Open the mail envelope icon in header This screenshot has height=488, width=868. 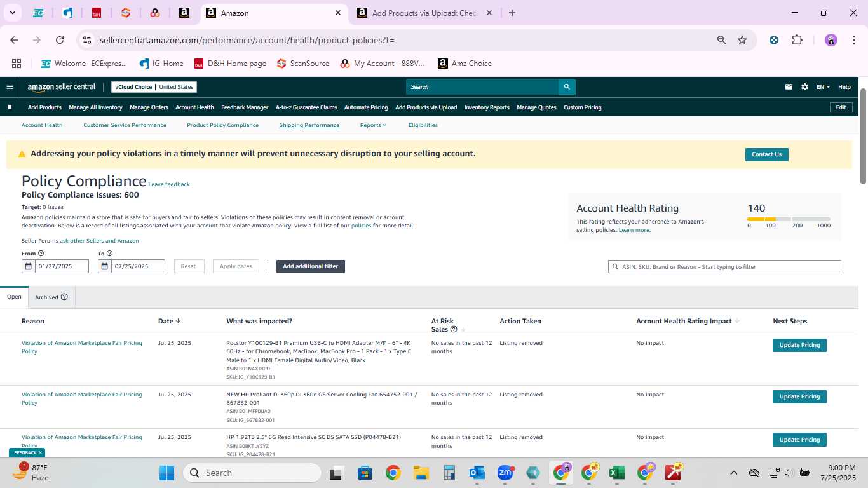coord(789,87)
